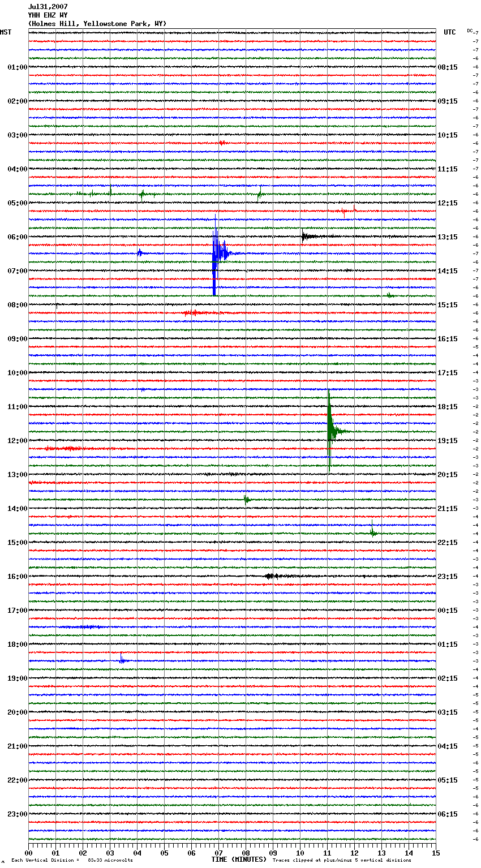Viewport: 481px width, 868px height.
Task: Select the 00:15 UTC time label
Action: (448, 611)
